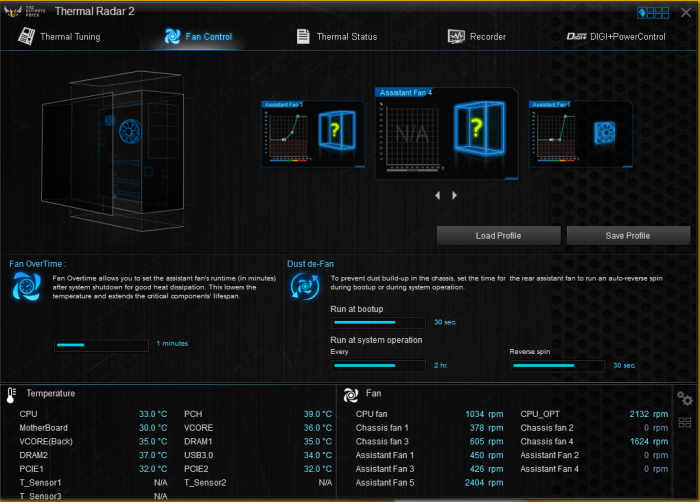Select the Assistant Fan 3 card
Viewport: 700px width, 502px height.
313,134
